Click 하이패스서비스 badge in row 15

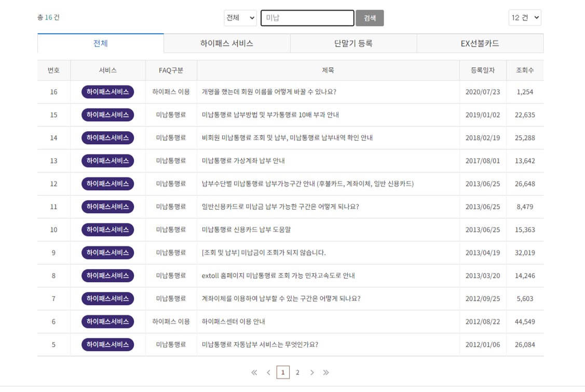click(x=108, y=115)
